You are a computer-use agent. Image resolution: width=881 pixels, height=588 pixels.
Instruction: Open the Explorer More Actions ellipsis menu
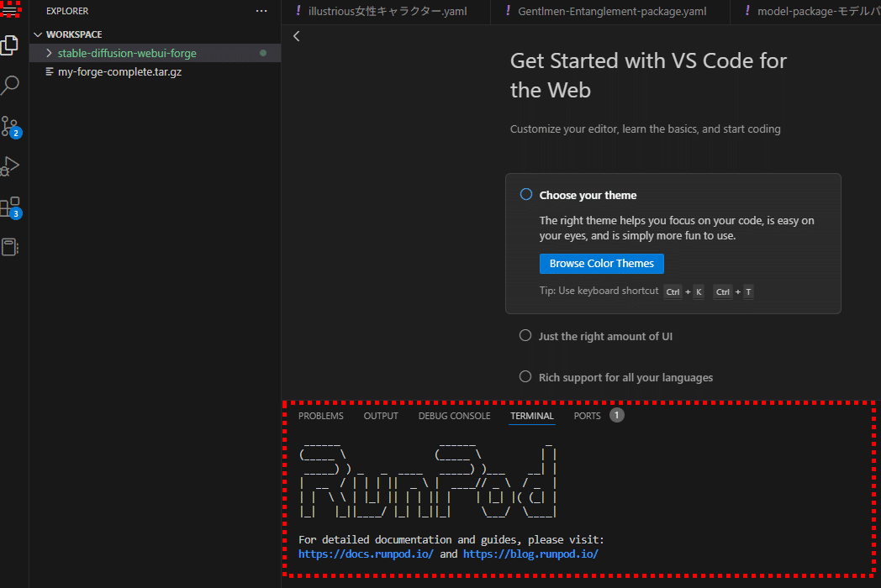(x=261, y=11)
